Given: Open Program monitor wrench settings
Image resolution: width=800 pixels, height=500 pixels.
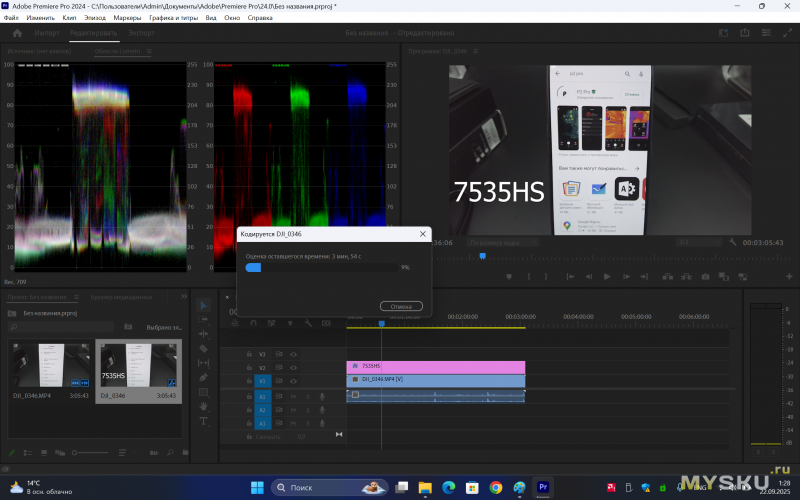Looking at the screenshot, I should (733, 242).
